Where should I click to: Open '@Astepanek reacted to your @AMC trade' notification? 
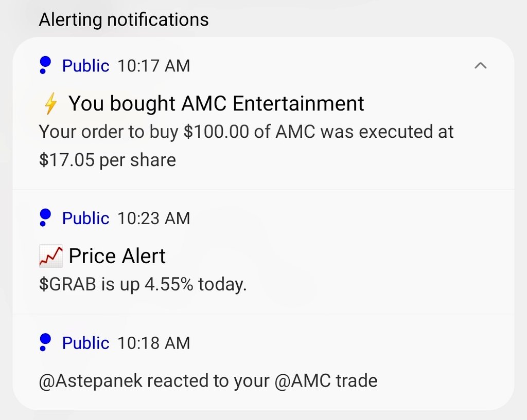[x=208, y=381]
